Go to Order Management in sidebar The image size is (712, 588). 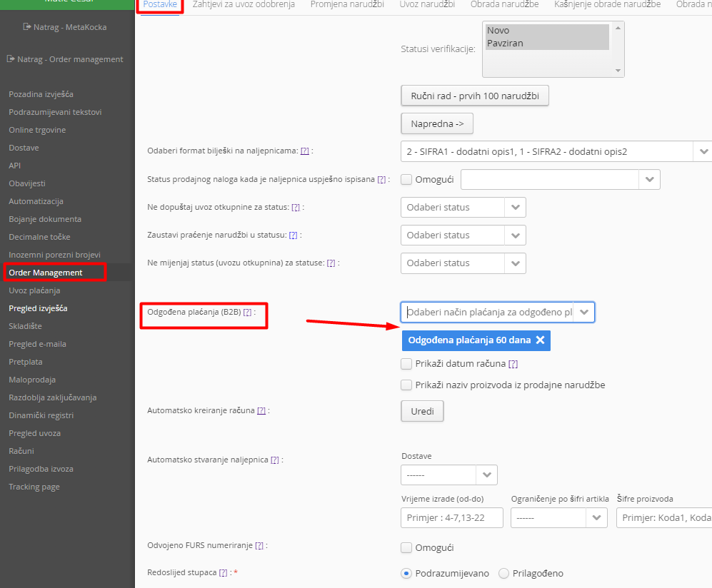click(46, 273)
